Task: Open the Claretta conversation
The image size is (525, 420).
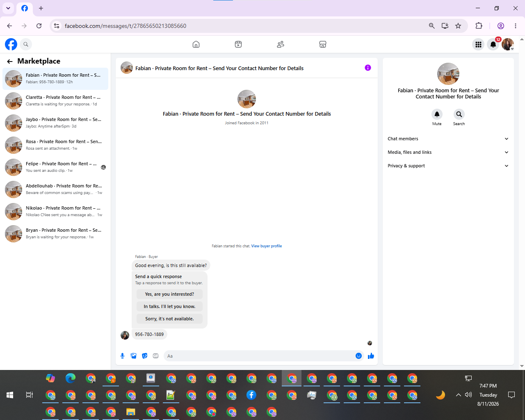Action: [55, 101]
